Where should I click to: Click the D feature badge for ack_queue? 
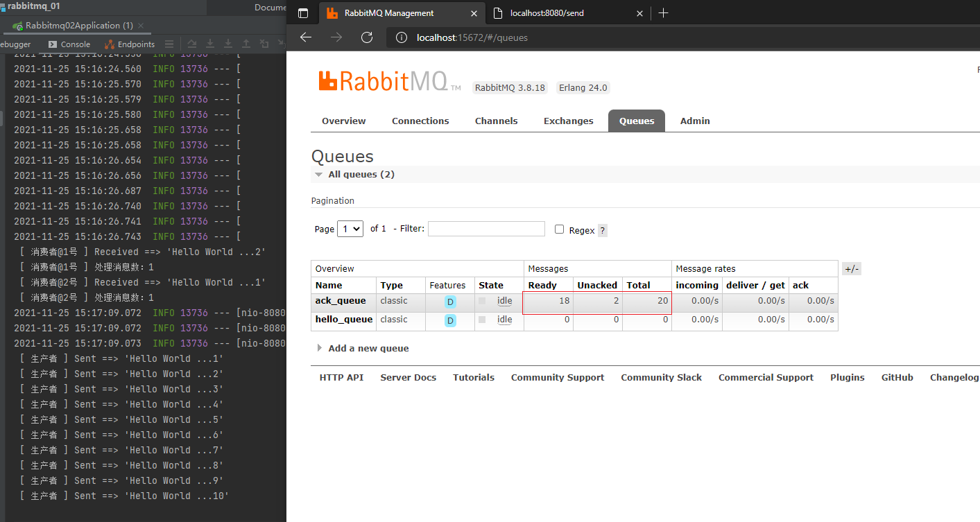pos(450,302)
